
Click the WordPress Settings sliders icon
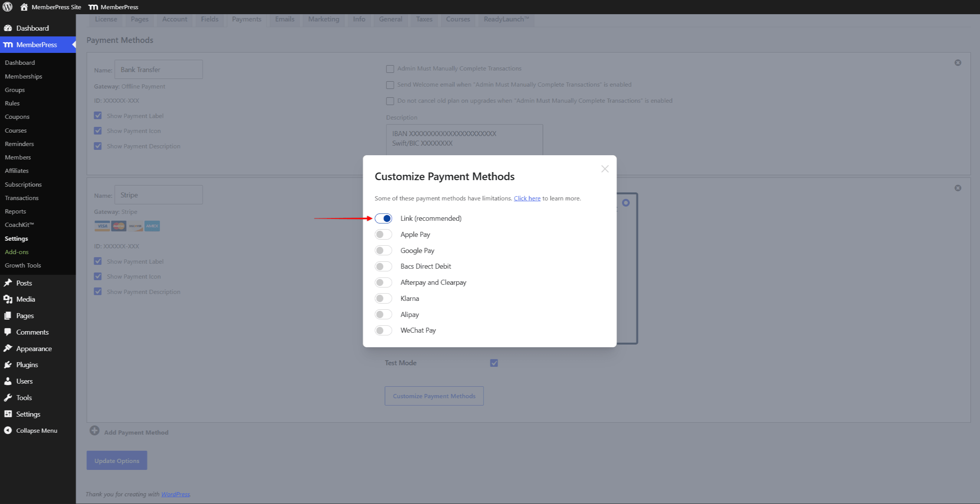point(8,414)
